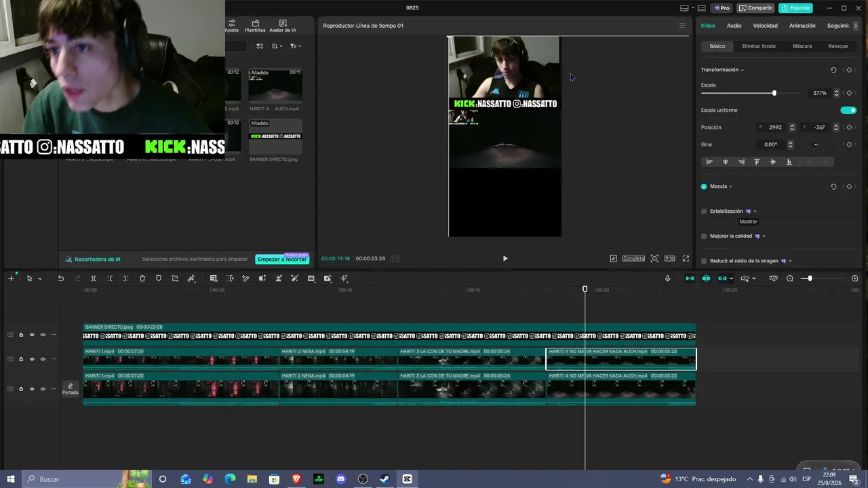
Task: Open Discord from the taskbar
Action: click(340, 479)
